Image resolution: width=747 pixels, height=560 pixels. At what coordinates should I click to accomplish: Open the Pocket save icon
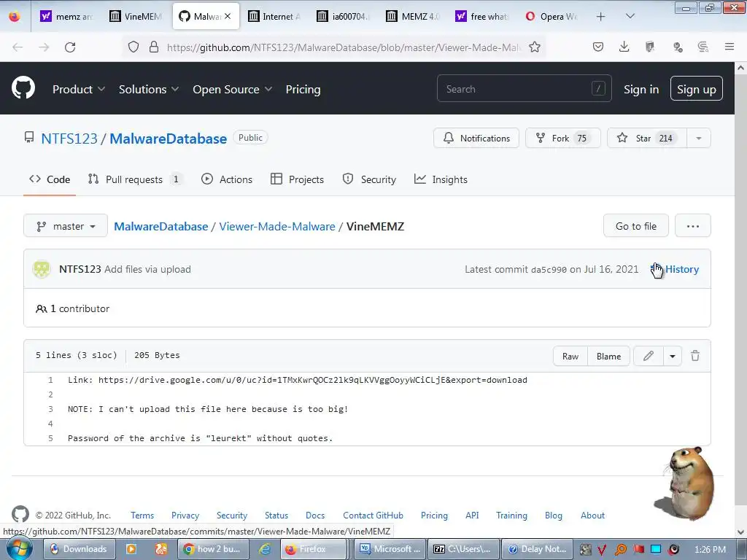click(598, 47)
